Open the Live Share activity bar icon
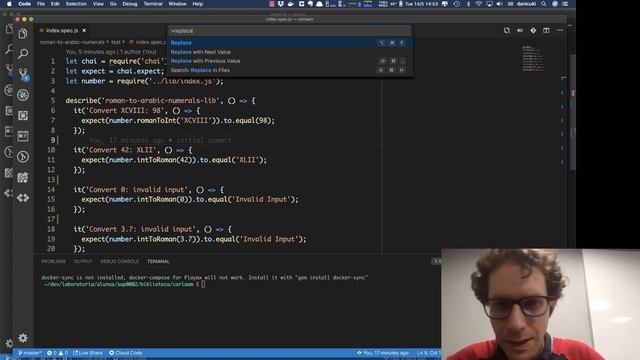This screenshot has width=640, height=360. [x=23, y=178]
